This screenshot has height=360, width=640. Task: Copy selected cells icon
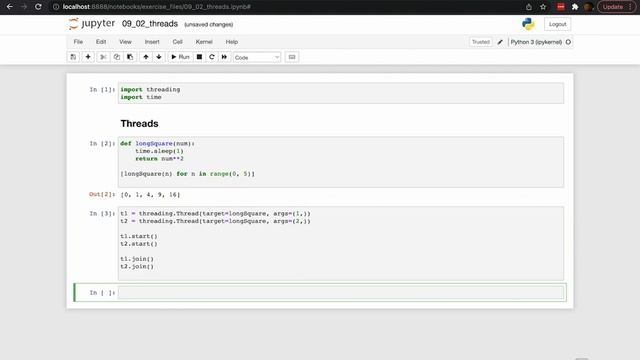[117, 57]
